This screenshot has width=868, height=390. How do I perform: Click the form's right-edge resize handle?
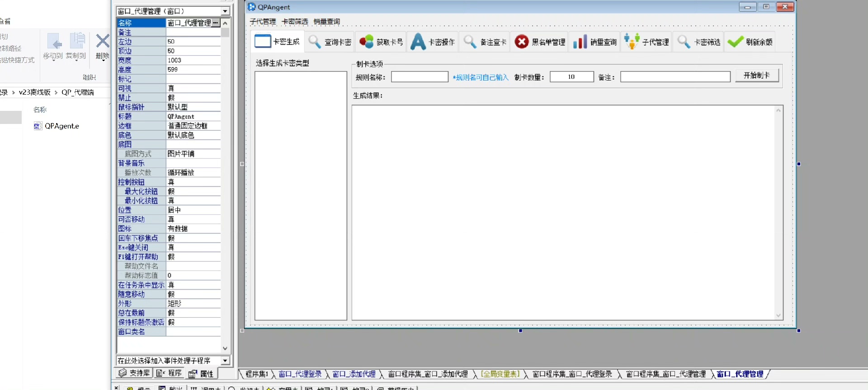pyautogui.click(x=799, y=164)
